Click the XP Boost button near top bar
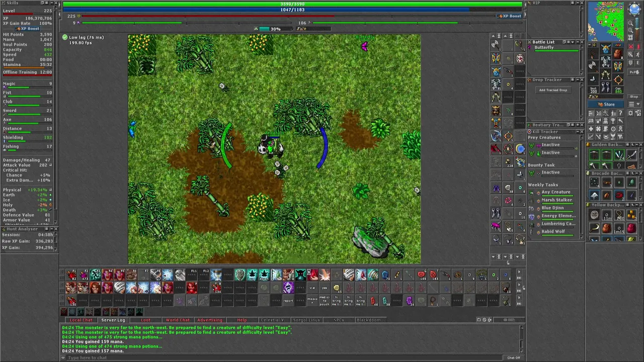The image size is (644, 362). point(509,16)
